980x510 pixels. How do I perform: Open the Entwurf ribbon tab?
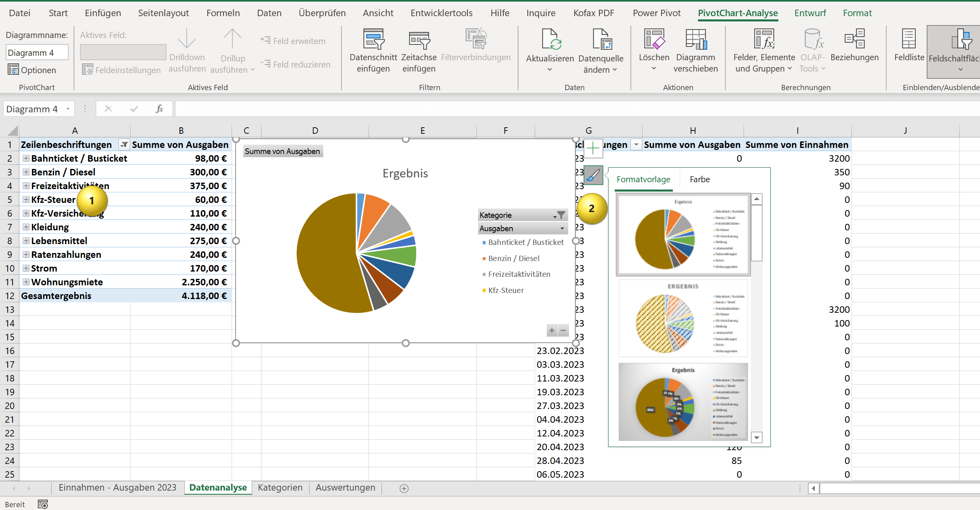point(810,13)
